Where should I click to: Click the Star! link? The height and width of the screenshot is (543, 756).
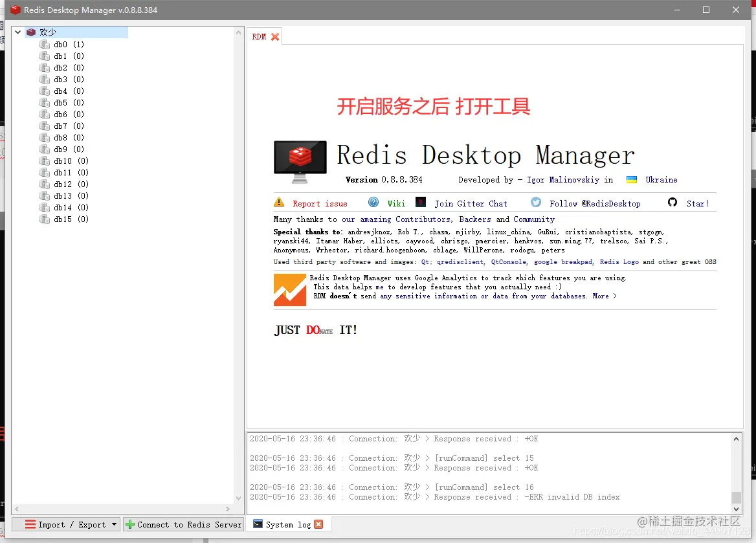pyautogui.click(x=698, y=203)
